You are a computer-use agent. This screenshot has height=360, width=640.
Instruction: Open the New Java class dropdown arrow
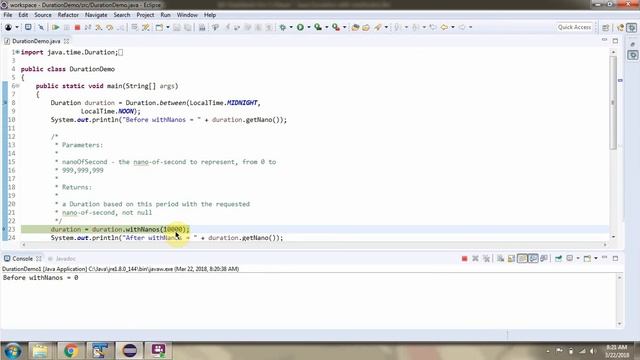point(168,27)
